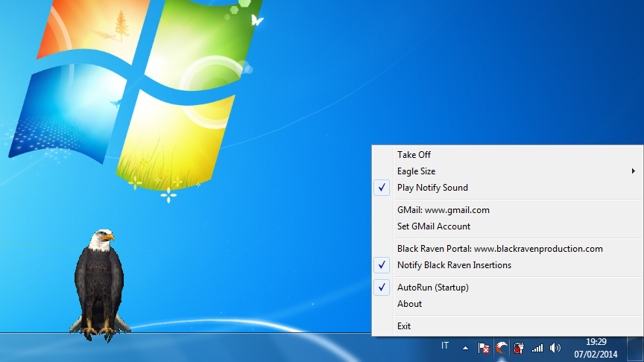
Task: Open the network signal icon
Action: click(x=537, y=348)
